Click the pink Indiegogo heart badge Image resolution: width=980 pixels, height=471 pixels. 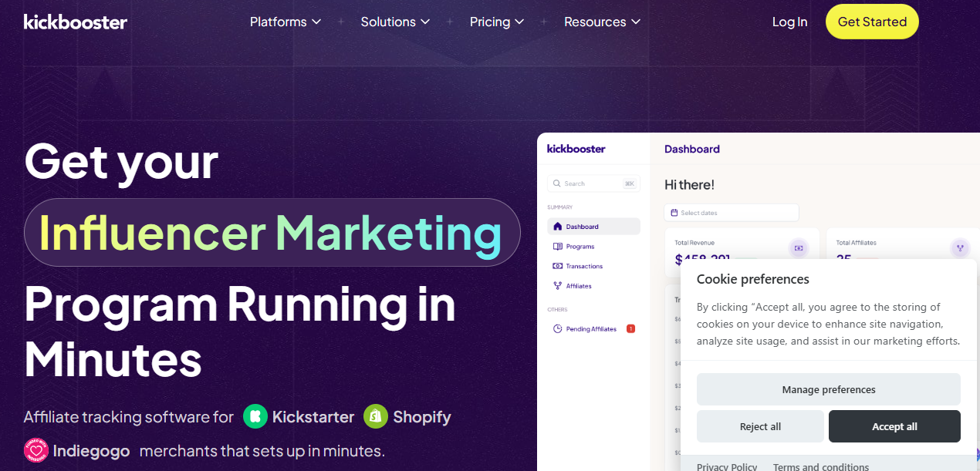click(36, 450)
